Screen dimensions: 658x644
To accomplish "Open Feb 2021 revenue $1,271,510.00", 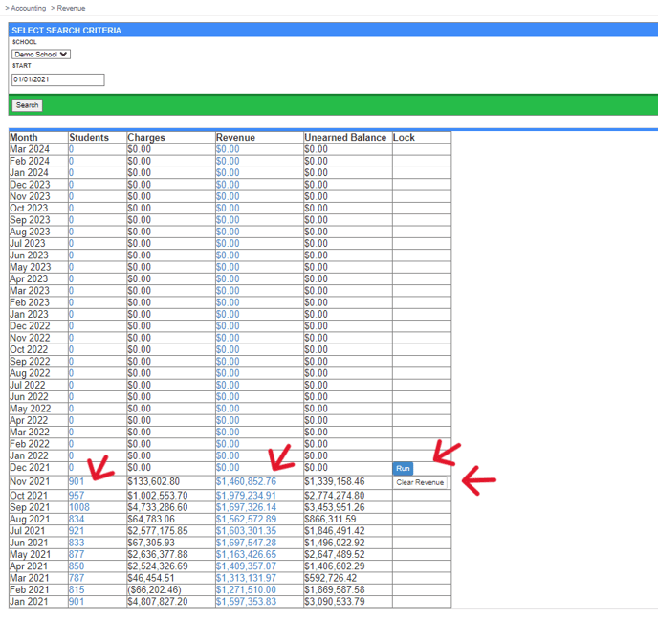I will 246,589.
